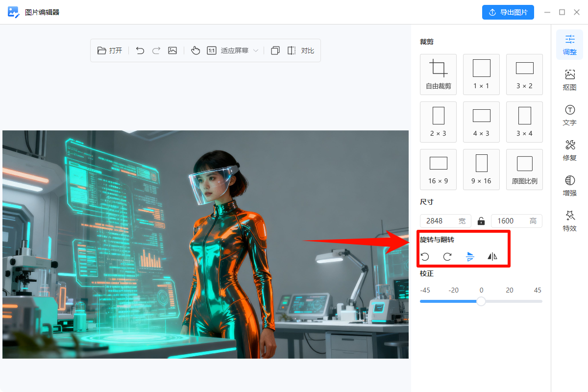Screen dimensions: 588x392
Task: Open the 适应屏幕 zoom level dropdown
Action: pos(240,50)
